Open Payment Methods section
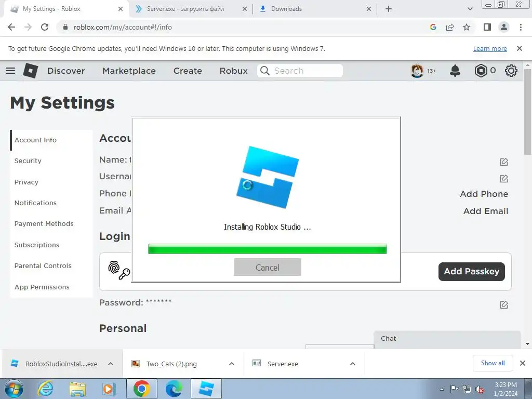Viewport: 532px width, 399px height. pyautogui.click(x=51, y=224)
